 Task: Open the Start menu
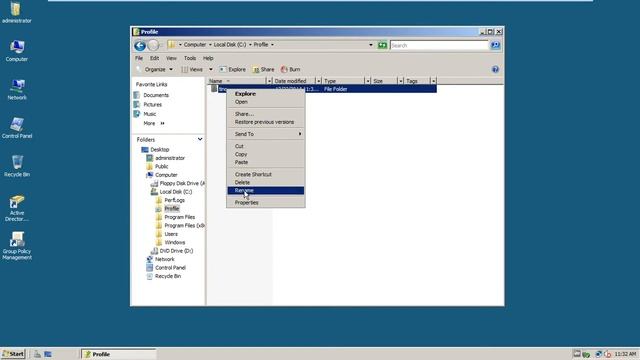13,354
